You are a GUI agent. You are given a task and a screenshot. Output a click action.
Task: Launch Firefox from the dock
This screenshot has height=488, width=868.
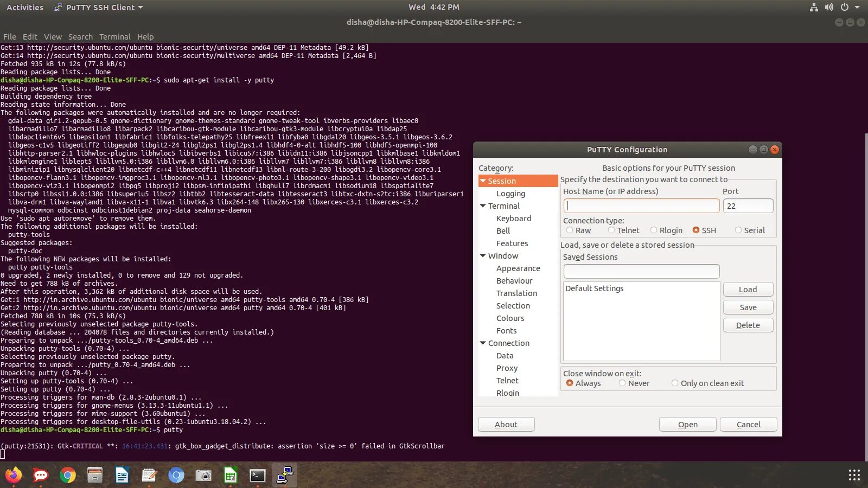click(x=14, y=476)
